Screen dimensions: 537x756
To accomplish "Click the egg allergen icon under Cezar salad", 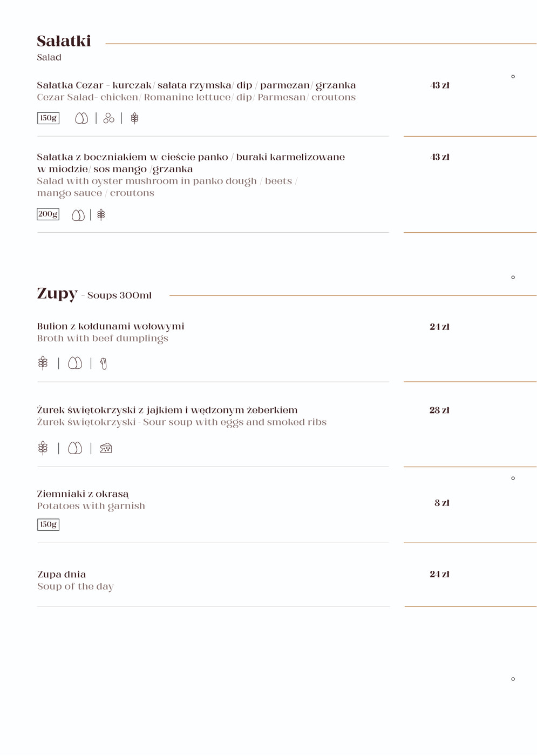I will pos(81,118).
